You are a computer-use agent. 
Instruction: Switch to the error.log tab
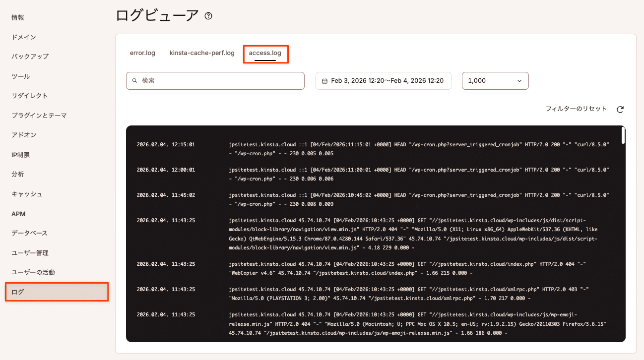(142, 53)
